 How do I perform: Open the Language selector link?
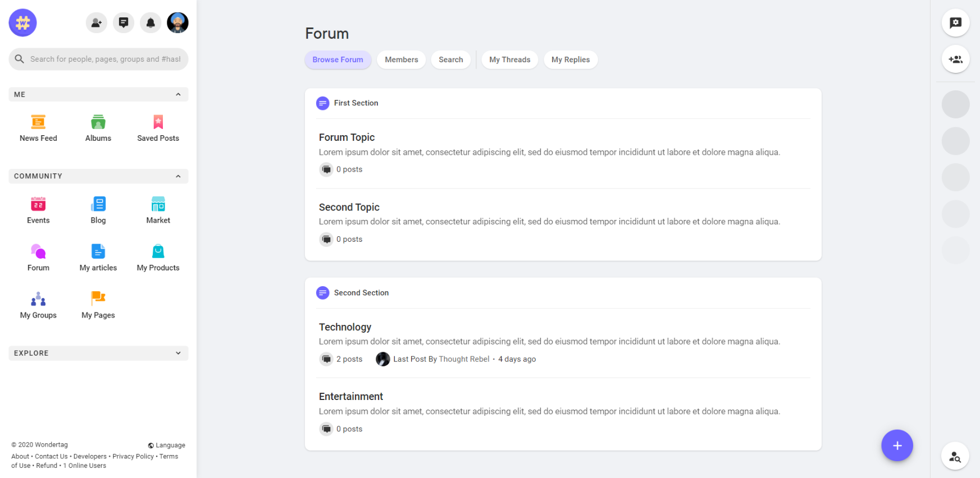(x=167, y=445)
